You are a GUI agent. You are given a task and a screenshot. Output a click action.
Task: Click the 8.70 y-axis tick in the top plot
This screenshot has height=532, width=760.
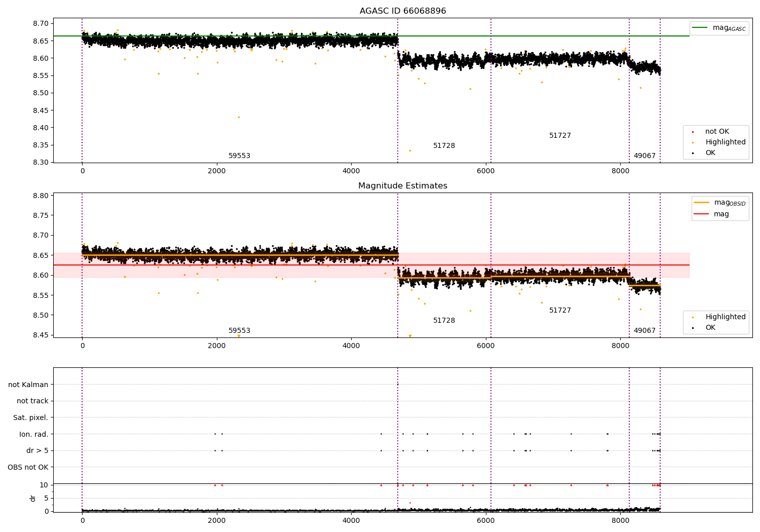point(41,24)
